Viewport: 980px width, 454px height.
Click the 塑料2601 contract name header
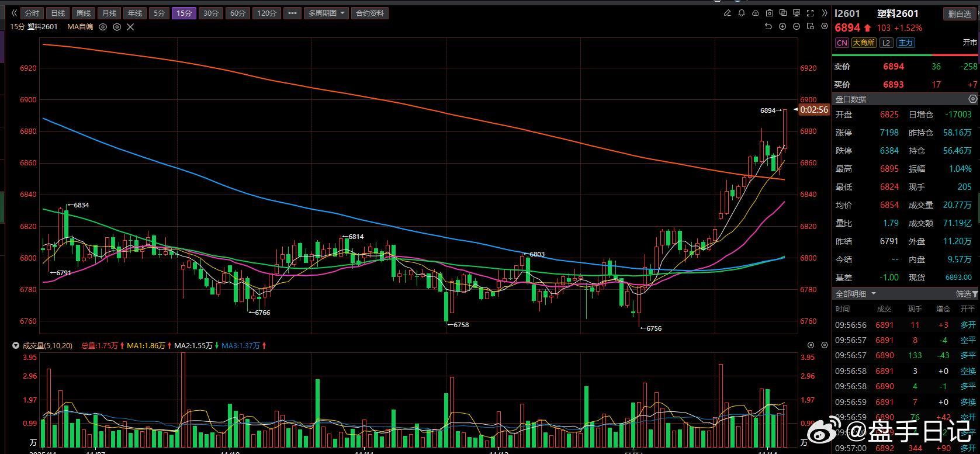pos(898,13)
